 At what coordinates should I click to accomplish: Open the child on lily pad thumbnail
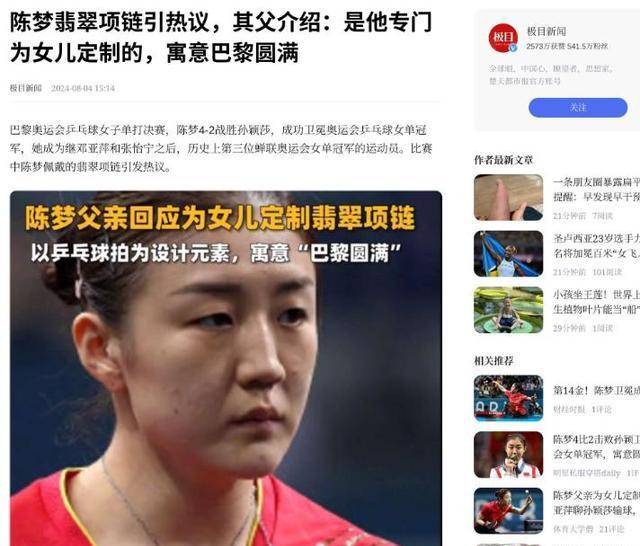(x=508, y=310)
